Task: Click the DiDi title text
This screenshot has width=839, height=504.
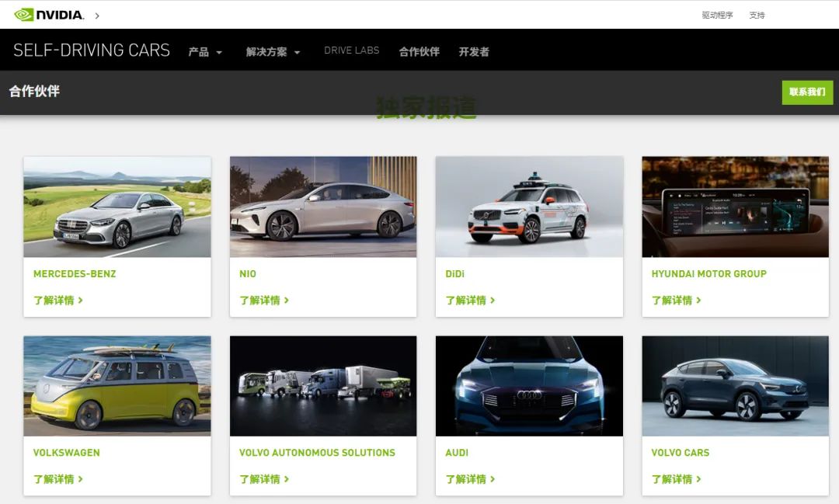Action: (x=454, y=274)
